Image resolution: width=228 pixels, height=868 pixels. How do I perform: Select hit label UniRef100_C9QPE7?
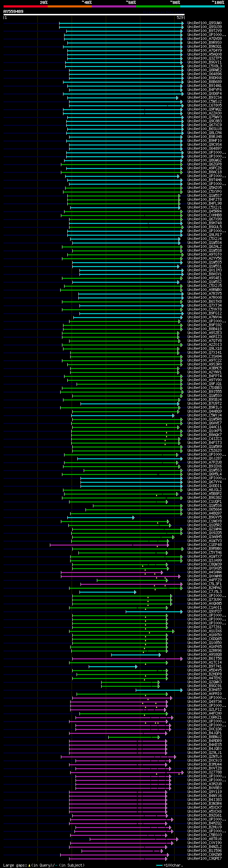coord(204,859)
